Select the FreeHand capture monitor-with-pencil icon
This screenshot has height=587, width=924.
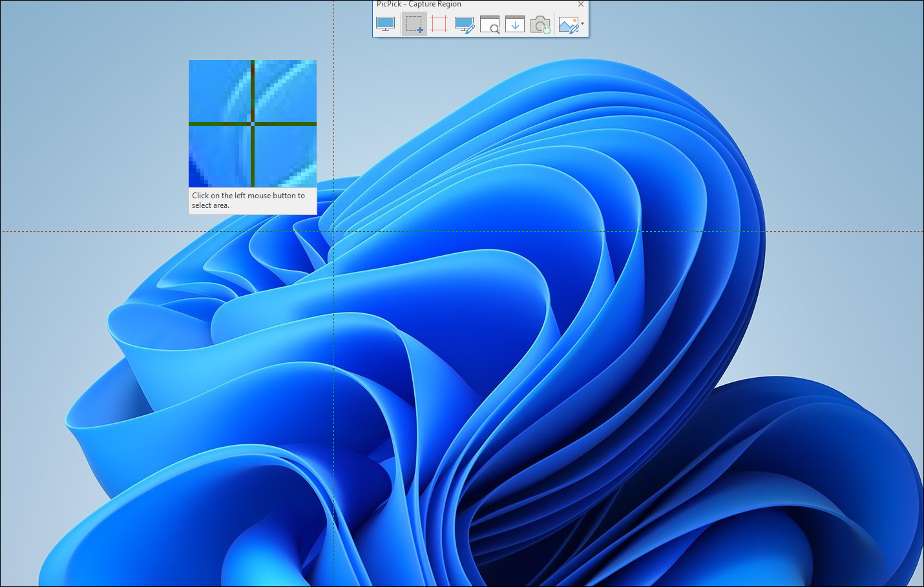[465, 25]
